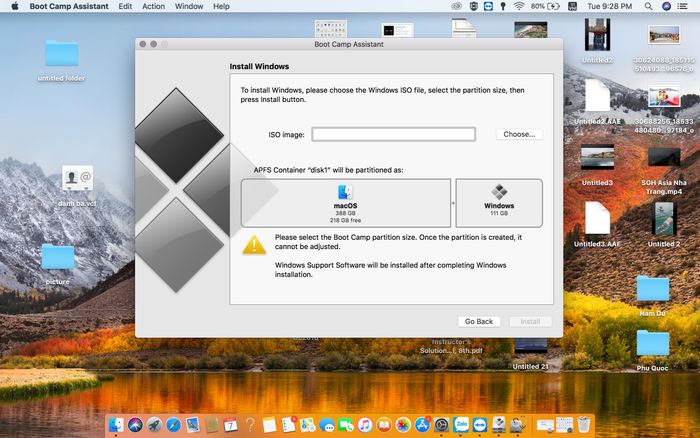Click the Go Back button
Viewport: 700px width, 438px height.
tap(479, 321)
